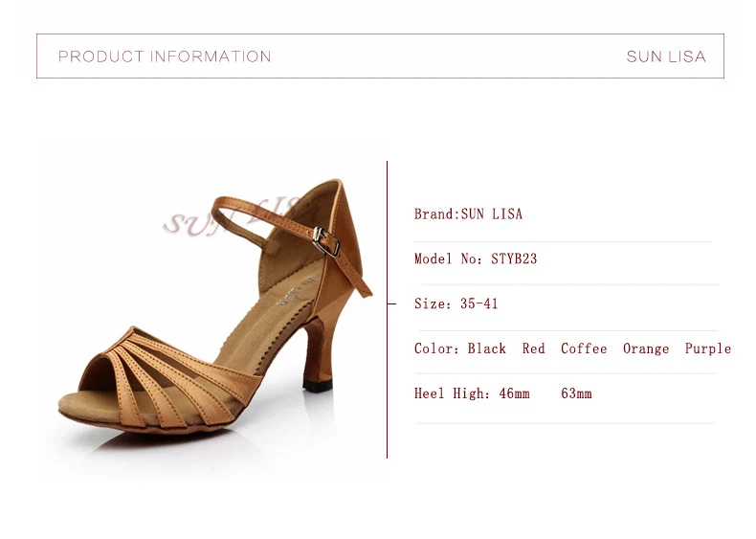Click the 'Red' color option text
This screenshot has width=756, height=539.
[x=533, y=348]
